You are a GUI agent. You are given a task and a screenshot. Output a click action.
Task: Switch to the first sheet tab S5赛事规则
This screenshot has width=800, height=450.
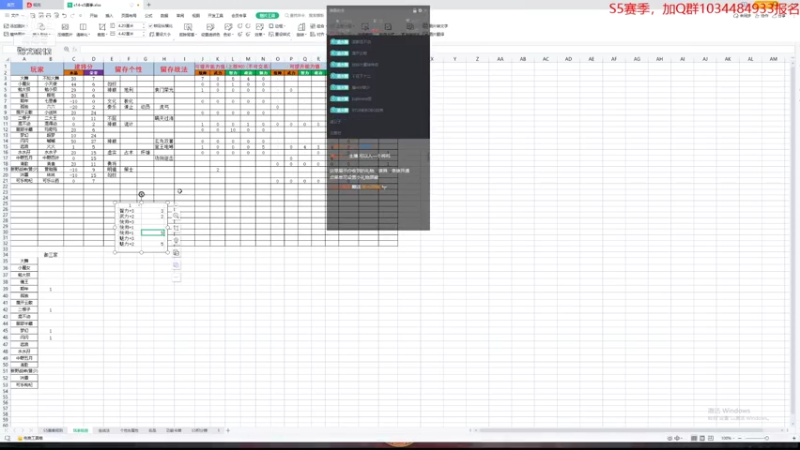click(53, 431)
